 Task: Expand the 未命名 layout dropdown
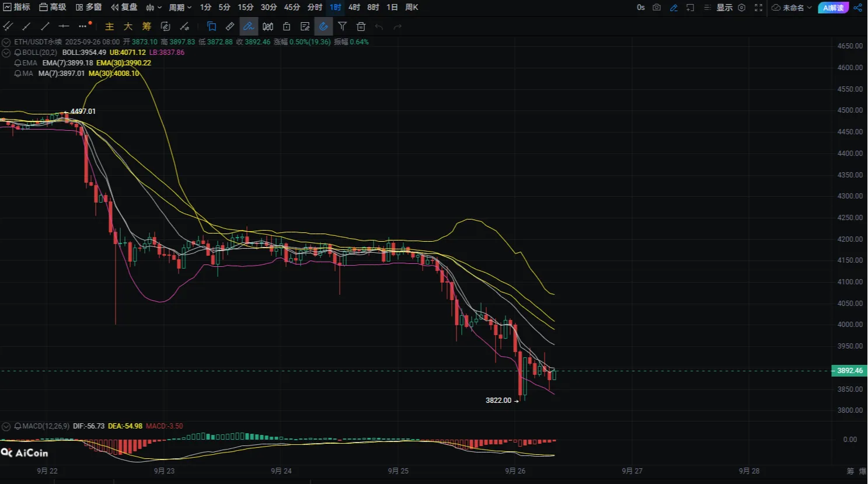pyautogui.click(x=792, y=8)
